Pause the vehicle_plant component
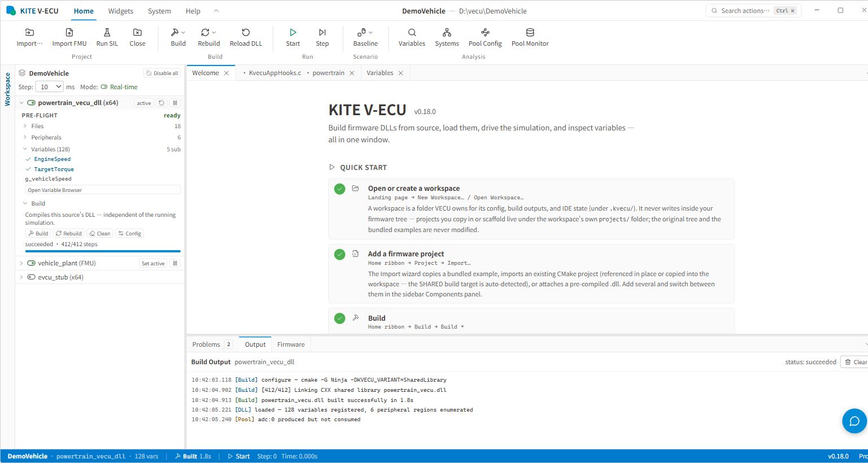The image size is (868, 463). pos(175,263)
